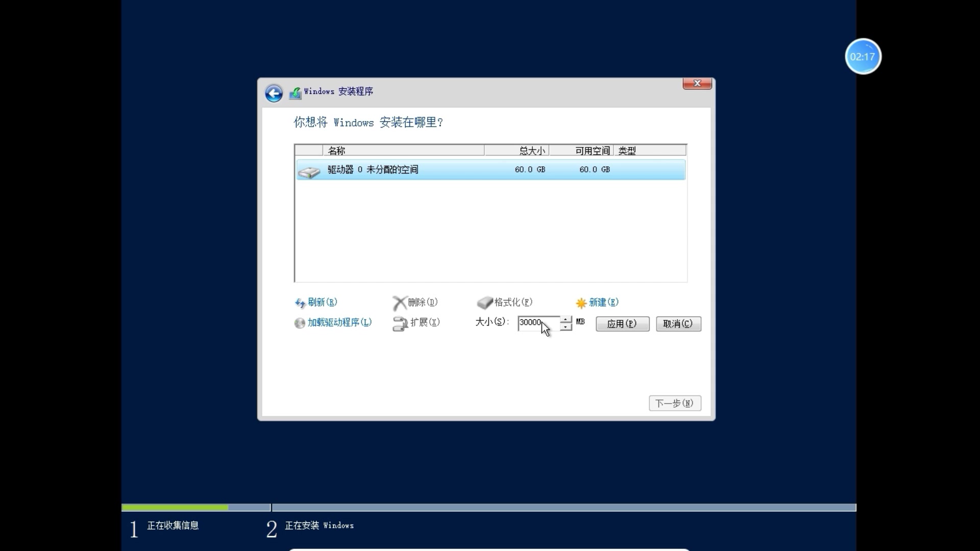Open 加载驱动程序(L) load driver link
This screenshot has height=551, width=980.
(x=339, y=322)
